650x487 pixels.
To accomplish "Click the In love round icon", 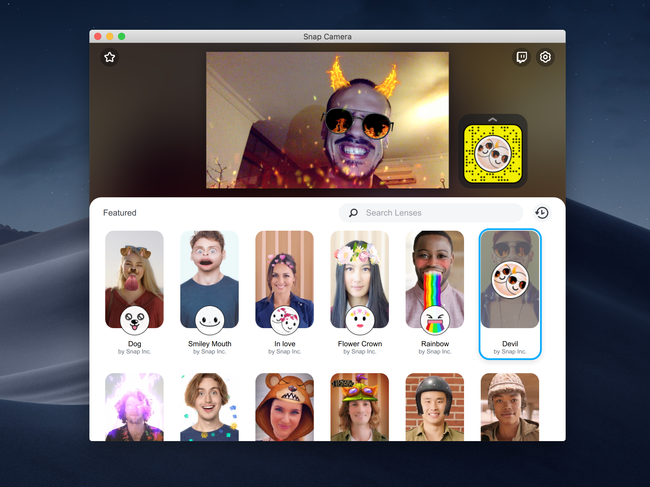I will pyautogui.click(x=284, y=321).
